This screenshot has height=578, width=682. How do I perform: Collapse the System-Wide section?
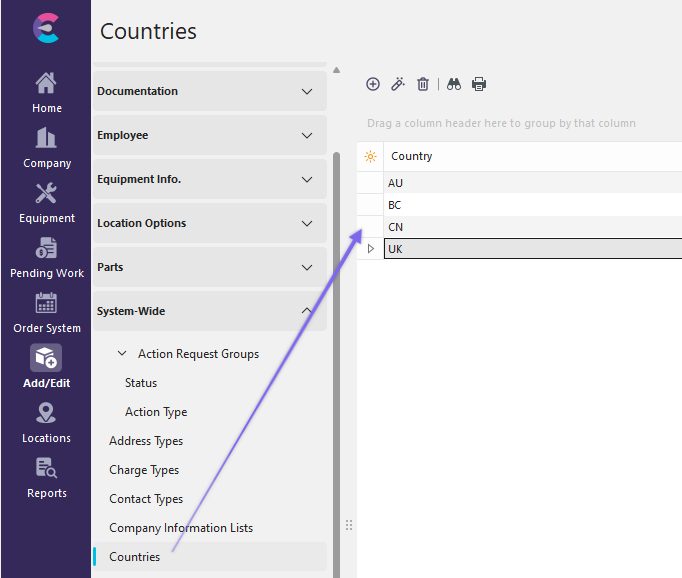pyautogui.click(x=307, y=311)
